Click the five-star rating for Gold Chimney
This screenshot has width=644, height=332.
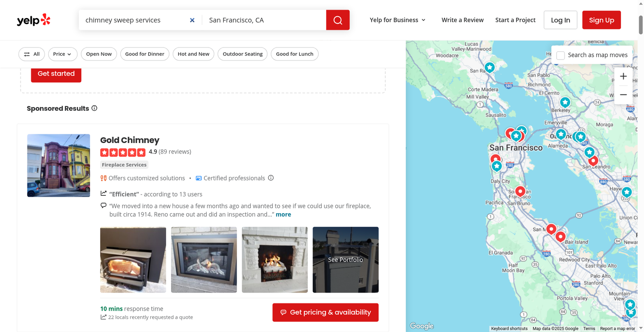[x=123, y=152]
